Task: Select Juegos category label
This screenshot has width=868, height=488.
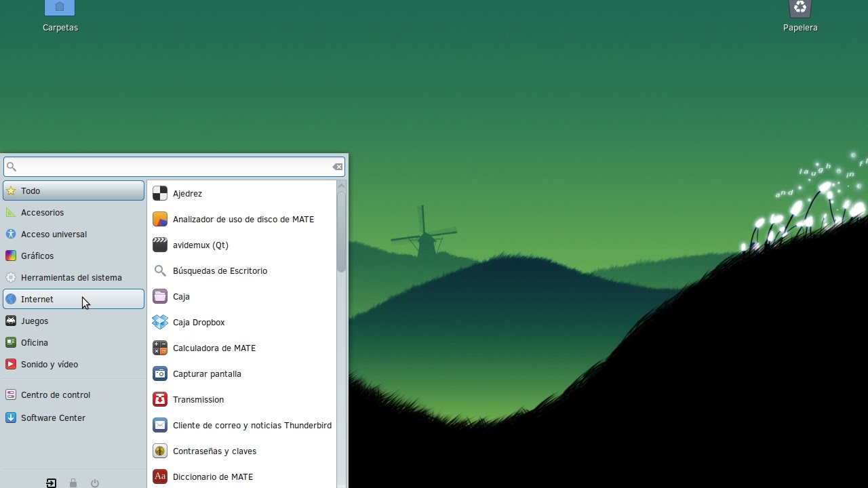Action: [x=35, y=321]
